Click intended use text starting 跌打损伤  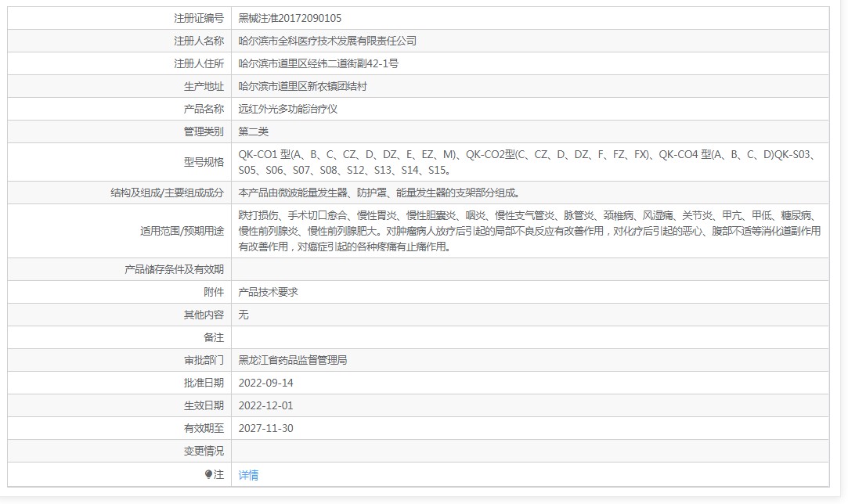[x=529, y=231]
